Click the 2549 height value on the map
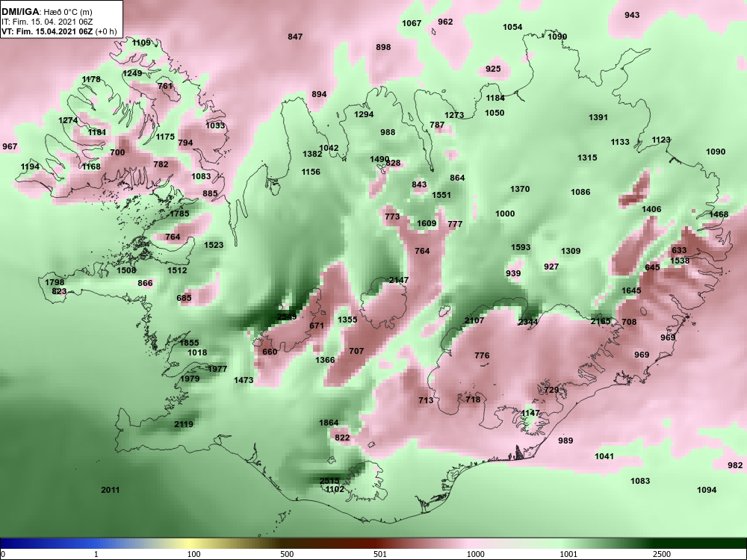747x560 pixels. coord(287,317)
